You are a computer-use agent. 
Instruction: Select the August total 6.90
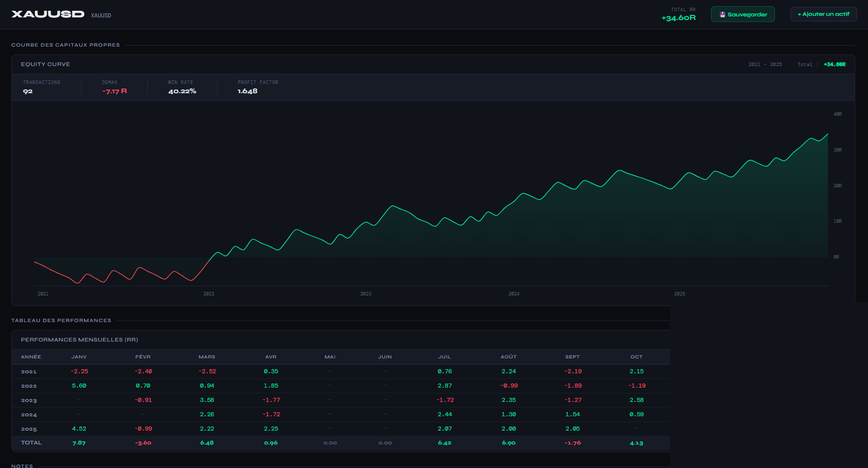509,443
